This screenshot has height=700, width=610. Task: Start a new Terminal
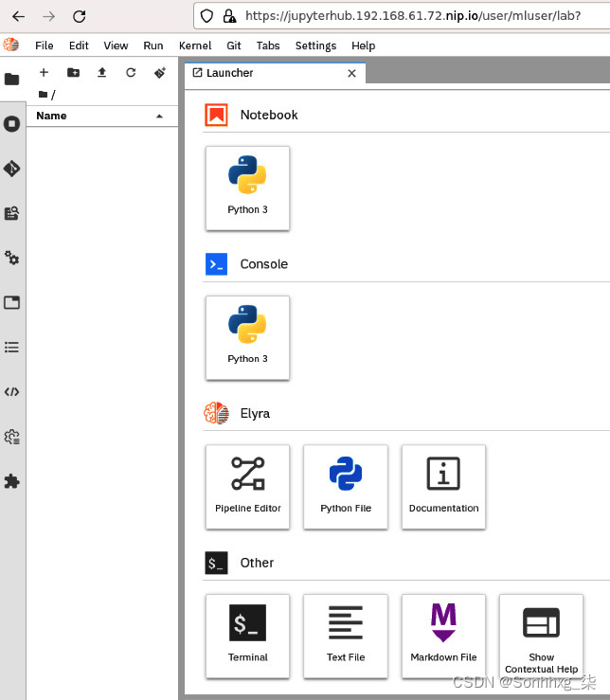(x=247, y=637)
